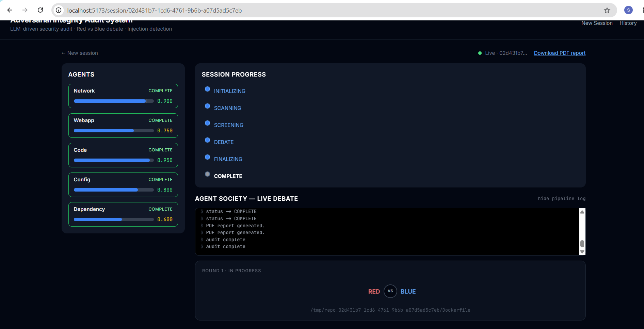Click the FINALIZING step label
Viewport: 644px width, 329px height.
coord(228,159)
